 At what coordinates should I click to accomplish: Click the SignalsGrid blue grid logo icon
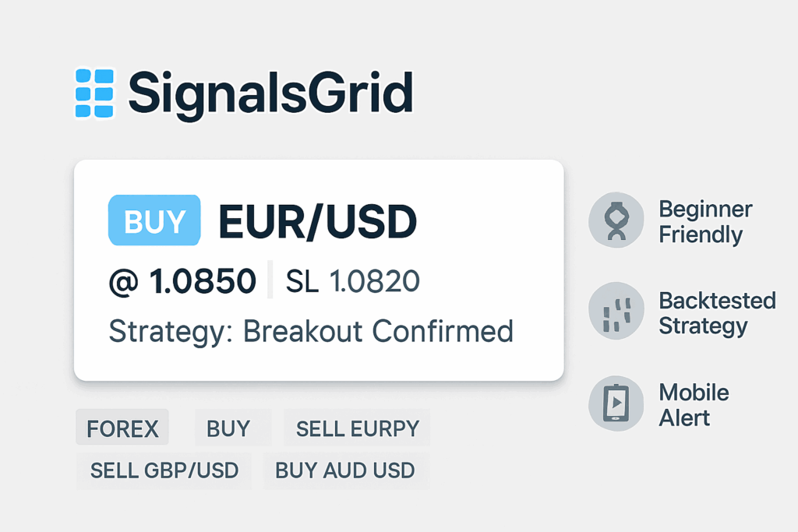94,93
